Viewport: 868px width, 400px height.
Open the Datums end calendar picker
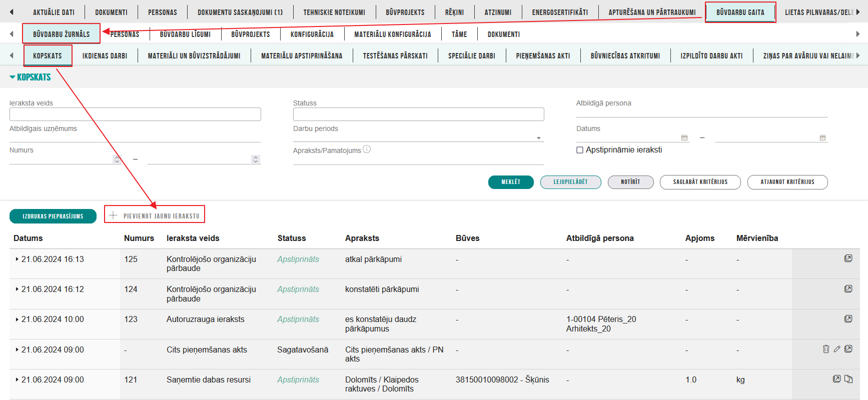click(822, 137)
